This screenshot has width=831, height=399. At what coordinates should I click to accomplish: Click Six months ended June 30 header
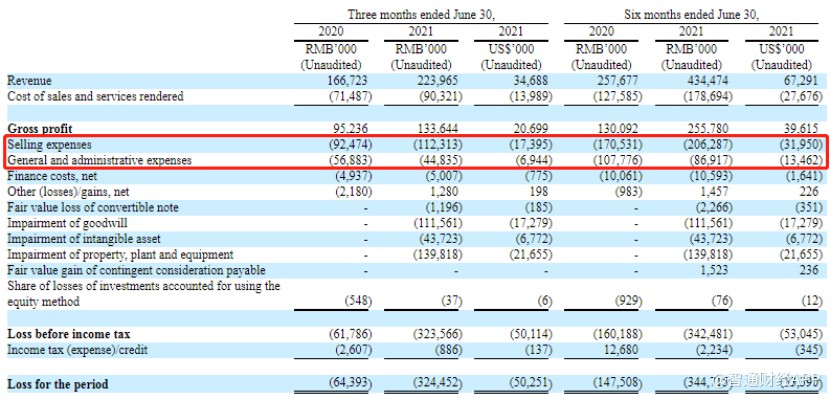coord(691,15)
